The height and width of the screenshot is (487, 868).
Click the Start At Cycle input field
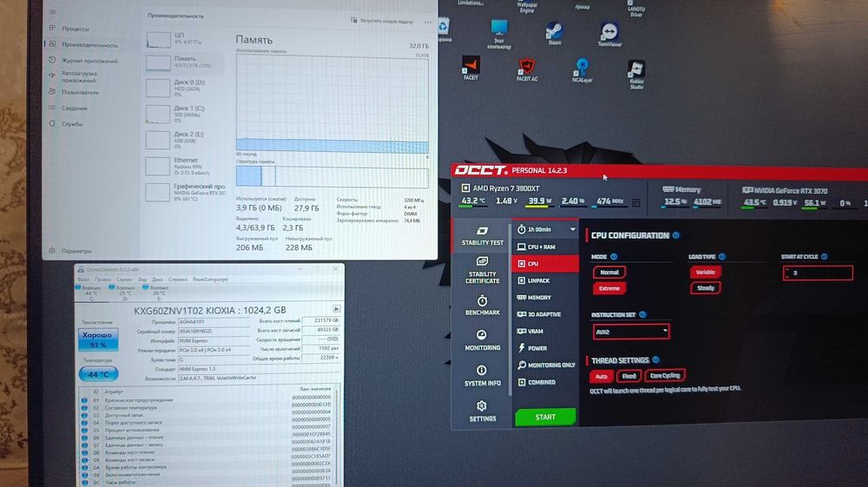pyautogui.click(x=818, y=273)
